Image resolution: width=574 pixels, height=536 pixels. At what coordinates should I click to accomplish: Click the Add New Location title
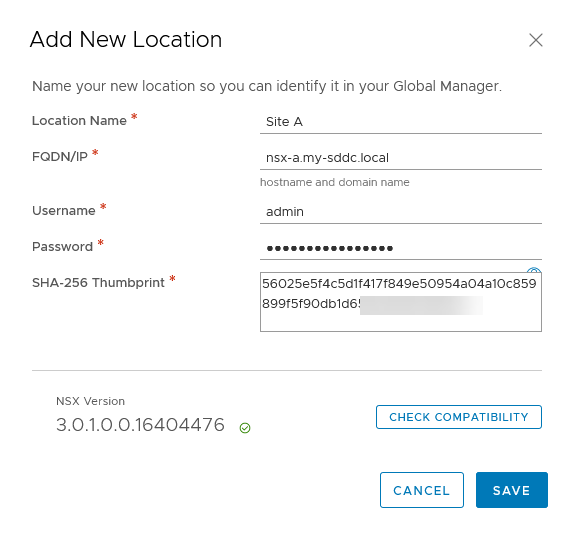tap(126, 40)
